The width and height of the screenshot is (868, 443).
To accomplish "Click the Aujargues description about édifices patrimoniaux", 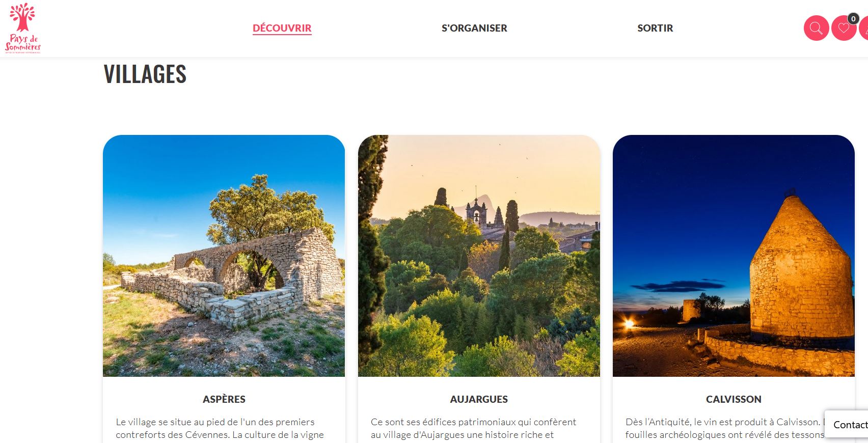I will [473, 428].
